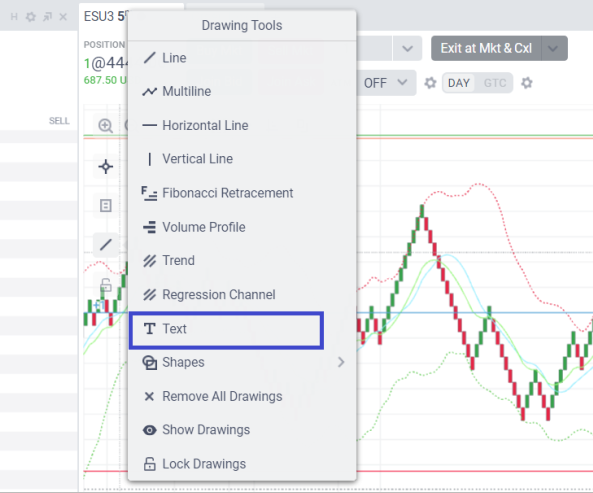
Task: Click the crosshair tool in chart sidebar
Action: (x=106, y=167)
